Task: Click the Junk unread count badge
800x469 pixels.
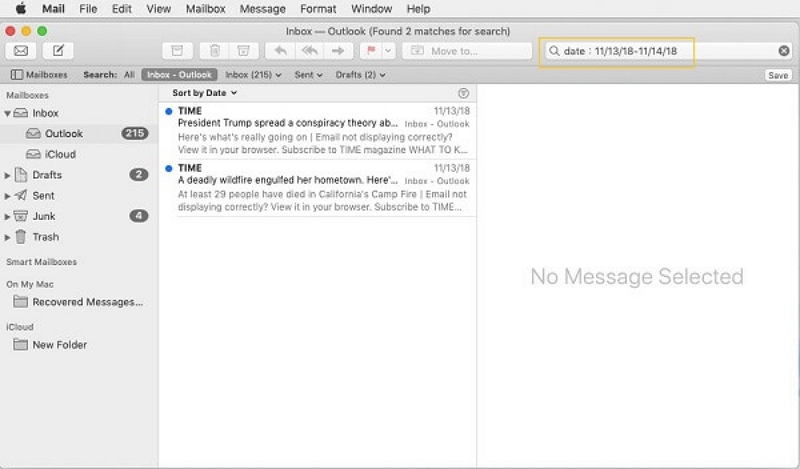Action: pos(139,216)
